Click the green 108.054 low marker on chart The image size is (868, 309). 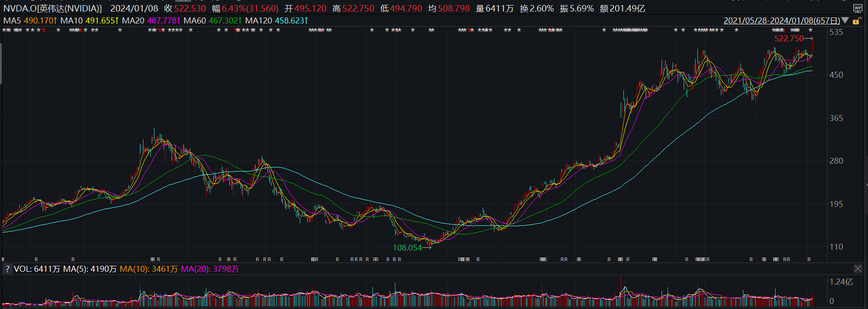tap(407, 248)
